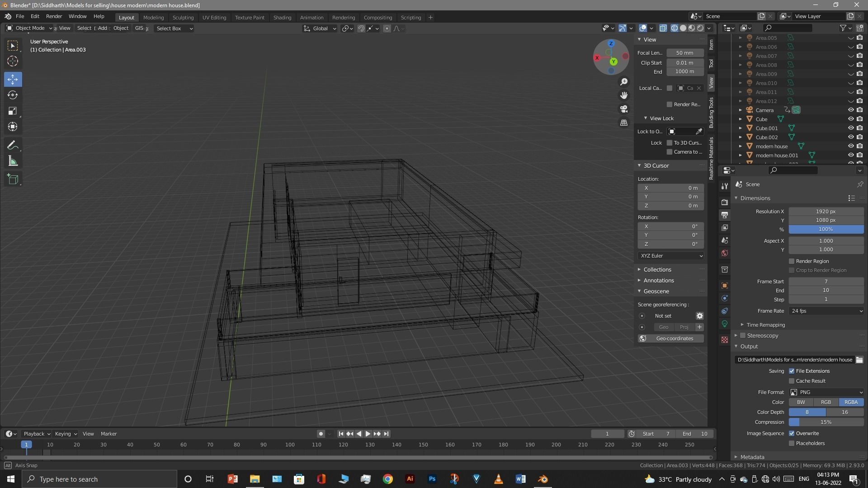Uncheck the Overwrite checkbox

pos(792,433)
